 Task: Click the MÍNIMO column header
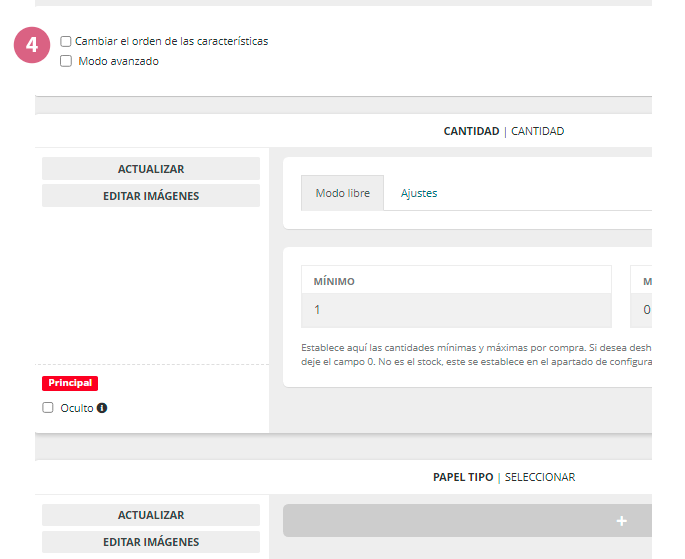coord(334,282)
